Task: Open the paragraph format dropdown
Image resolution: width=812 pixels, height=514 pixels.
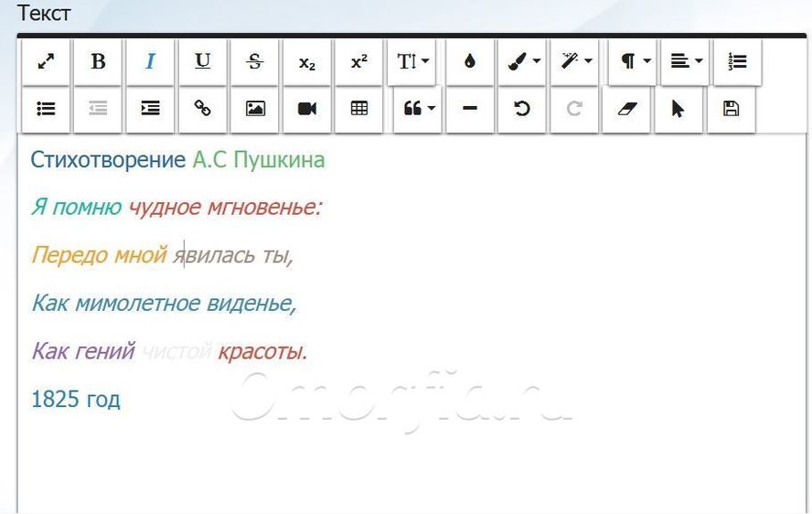Action: tap(632, 61)
